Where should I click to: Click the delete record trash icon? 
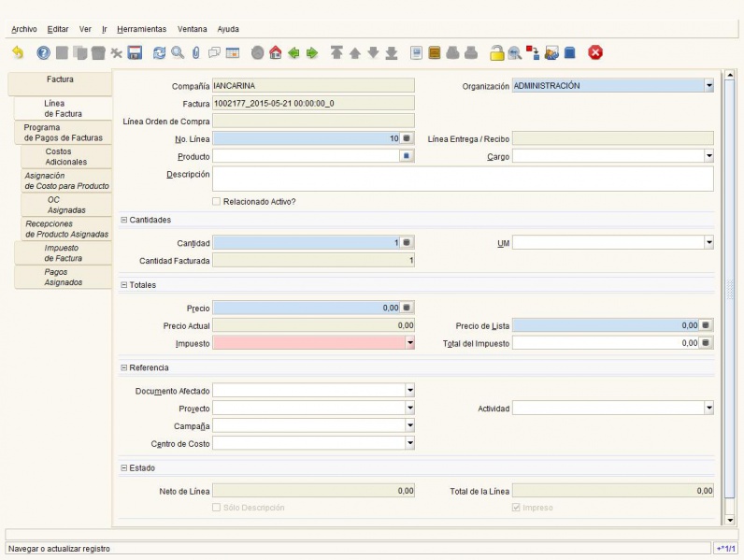(x=98, y=52)
